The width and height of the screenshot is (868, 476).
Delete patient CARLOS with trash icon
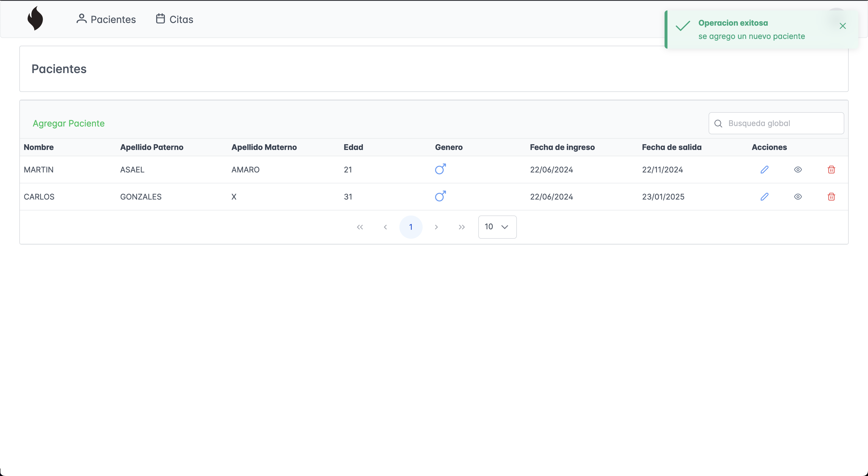(x=831, y=197)
